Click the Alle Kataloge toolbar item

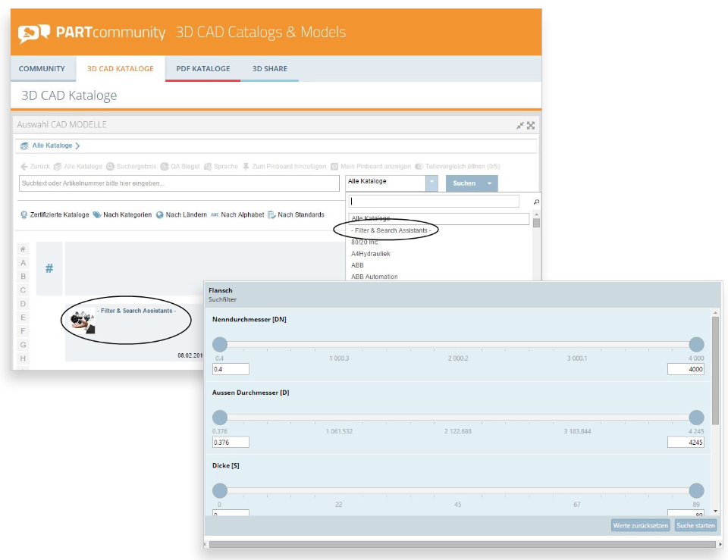click(78, 166)
